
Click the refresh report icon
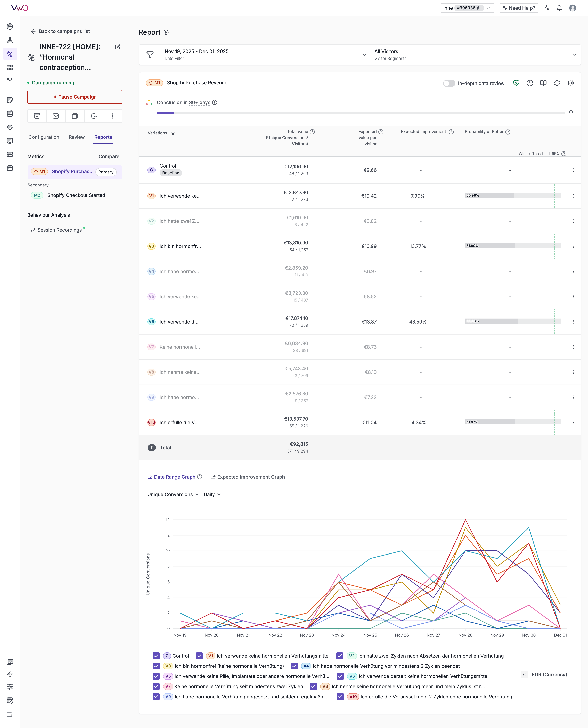(x=557, y=83)
